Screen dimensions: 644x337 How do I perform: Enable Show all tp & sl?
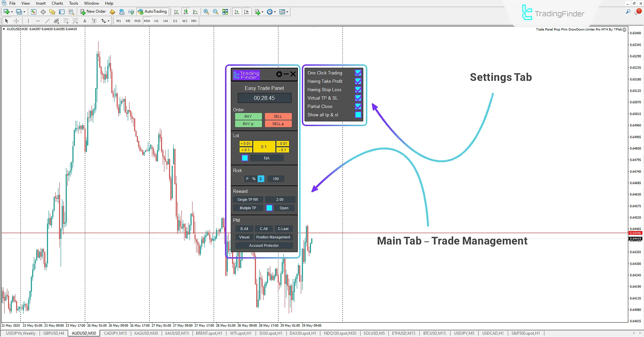tap(358, 115)
